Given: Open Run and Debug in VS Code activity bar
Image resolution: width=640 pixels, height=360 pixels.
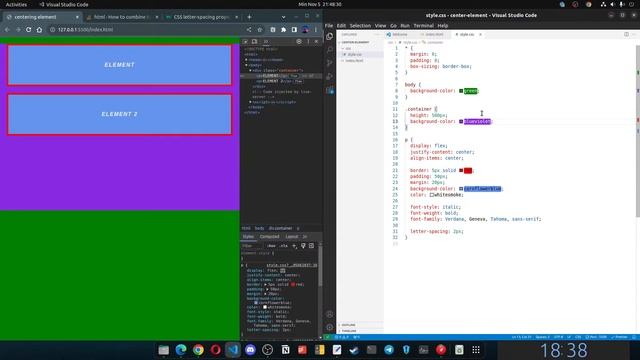Looking at the screenshot, I should pyautogui.click(x=329, y=76).
